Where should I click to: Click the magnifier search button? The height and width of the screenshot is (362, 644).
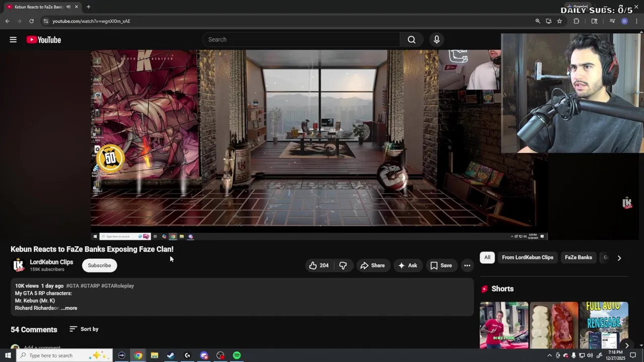[x=412, y=39]
